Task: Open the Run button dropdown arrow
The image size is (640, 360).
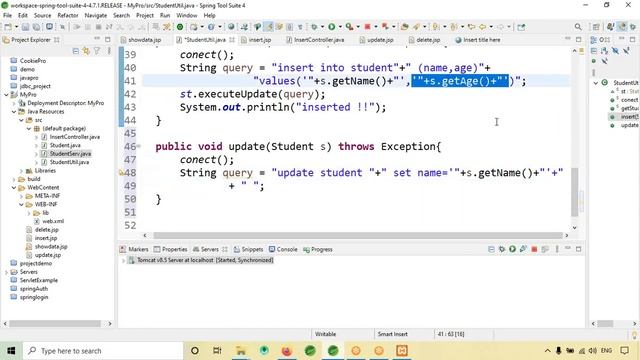Action: click(x=340, y=27)
